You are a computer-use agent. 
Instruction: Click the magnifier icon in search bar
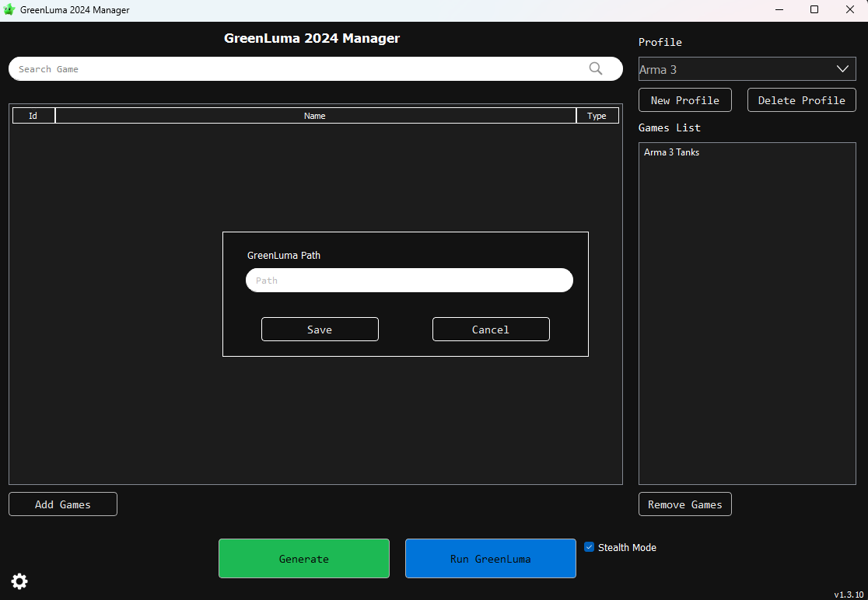coord(596,68)
